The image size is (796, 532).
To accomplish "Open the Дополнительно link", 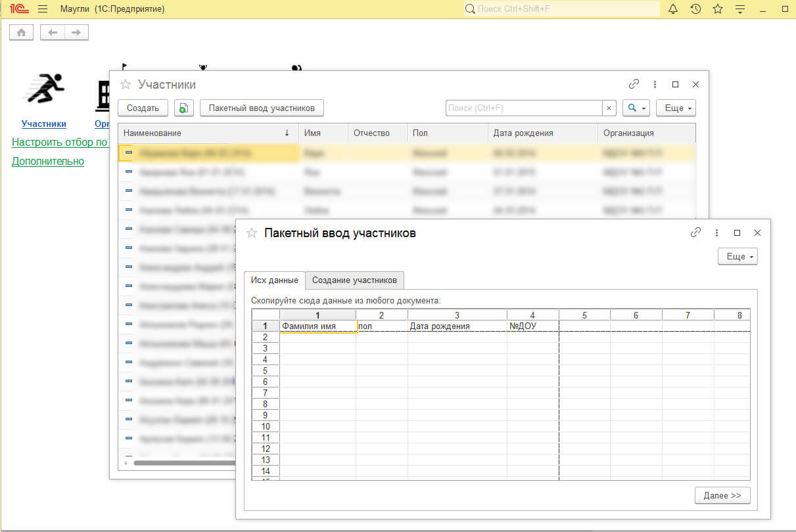I will (48, 161).
